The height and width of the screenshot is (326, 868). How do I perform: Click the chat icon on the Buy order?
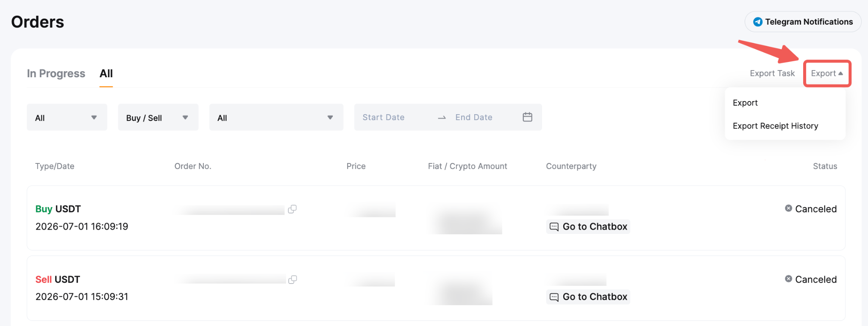(x=554, y=227)
